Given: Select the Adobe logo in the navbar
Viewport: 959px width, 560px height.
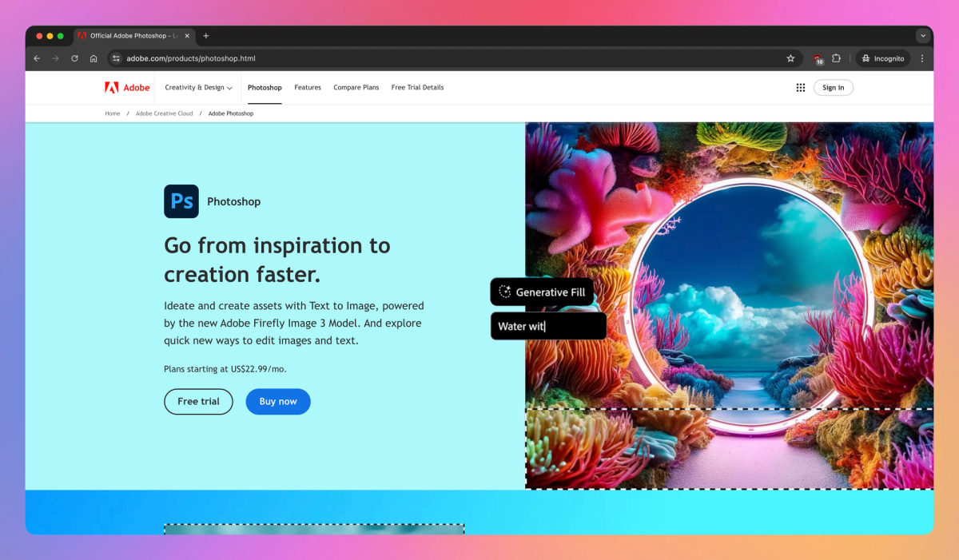Looking at the screenshot, I should 125,87.
